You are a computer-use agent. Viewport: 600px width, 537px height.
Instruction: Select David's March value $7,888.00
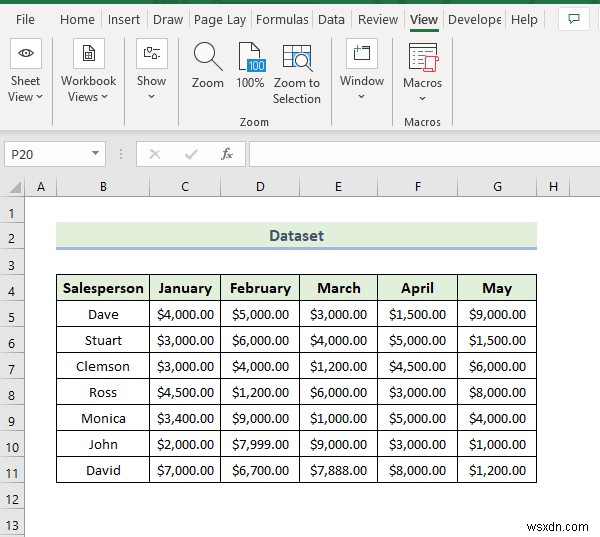tap(339, 470)
